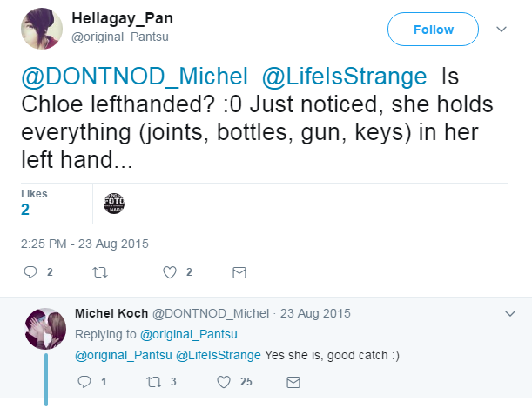Open Michel Koch's avatar

tap(45, 328)
